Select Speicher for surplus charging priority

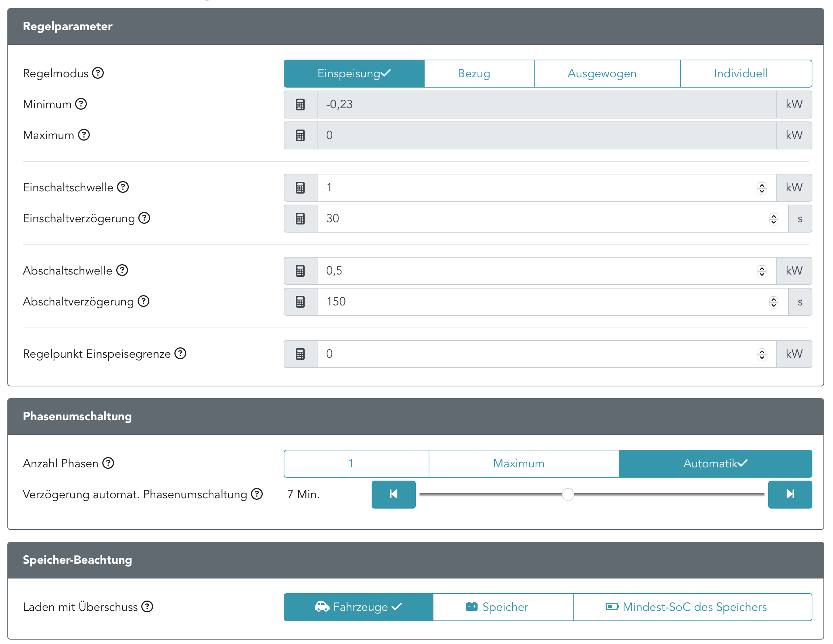tap(497, 606)
